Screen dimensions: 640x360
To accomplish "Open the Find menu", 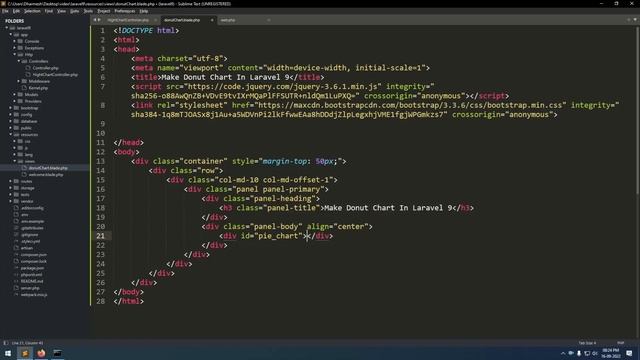I will tap(49, 11).
